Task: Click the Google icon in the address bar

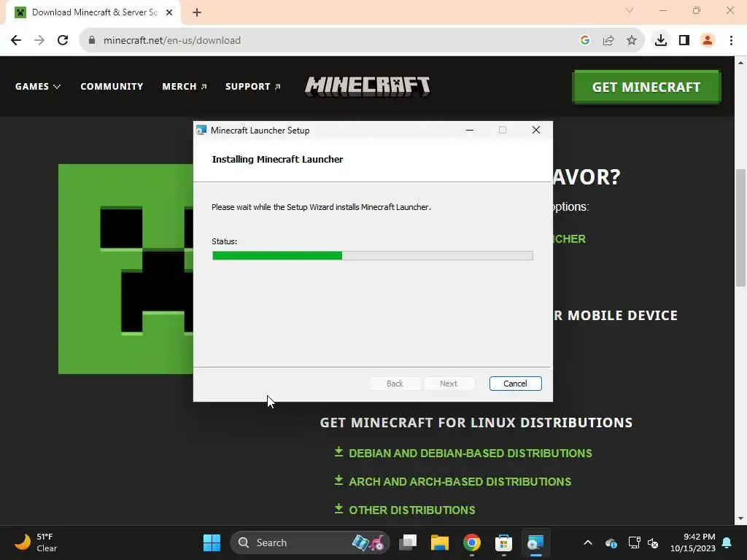Action: point(585,40)
